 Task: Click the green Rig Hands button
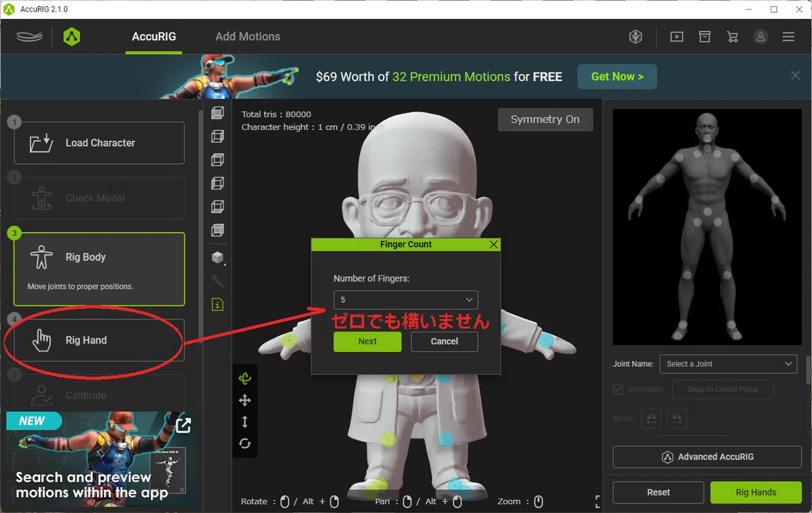pos(756,492)
